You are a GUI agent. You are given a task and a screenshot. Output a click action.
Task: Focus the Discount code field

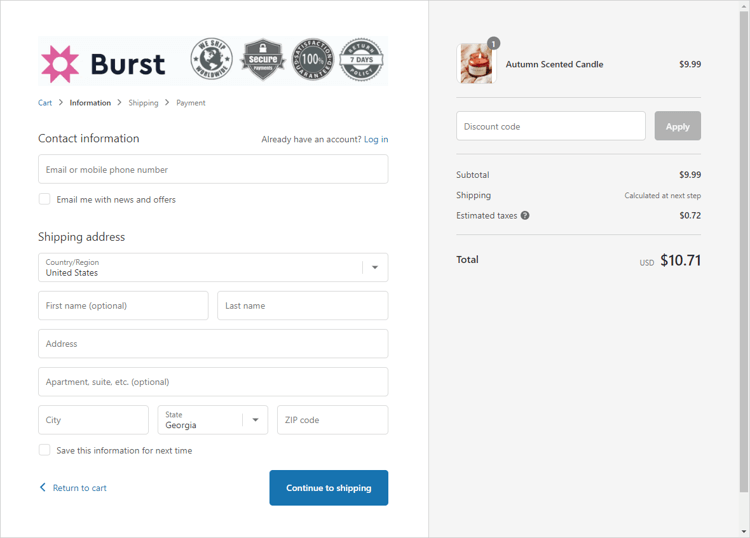point(551,126)
